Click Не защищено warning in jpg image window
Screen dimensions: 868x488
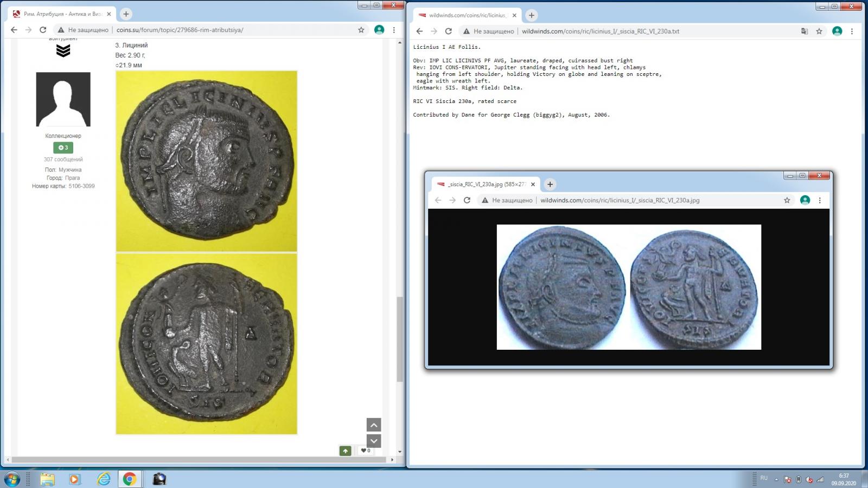[507, 200]
